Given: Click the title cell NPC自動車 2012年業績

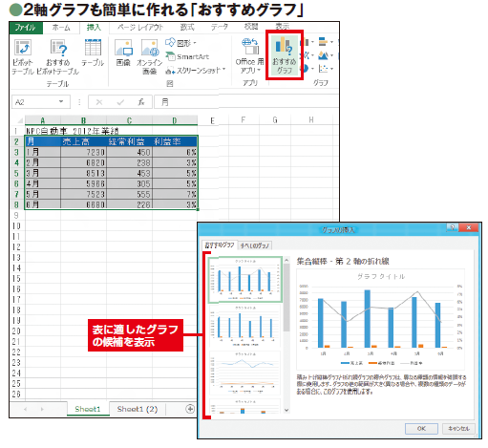Looking at the screenshot, I should pos(72,131).
